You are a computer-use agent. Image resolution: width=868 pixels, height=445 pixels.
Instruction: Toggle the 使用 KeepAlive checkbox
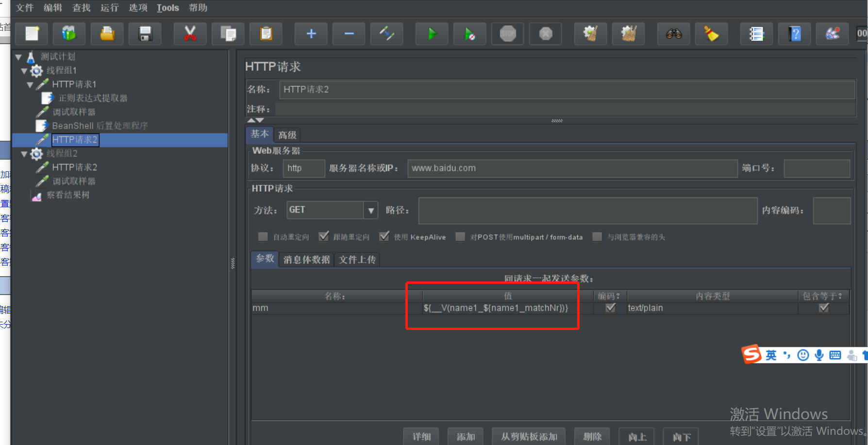click(384, 237)
